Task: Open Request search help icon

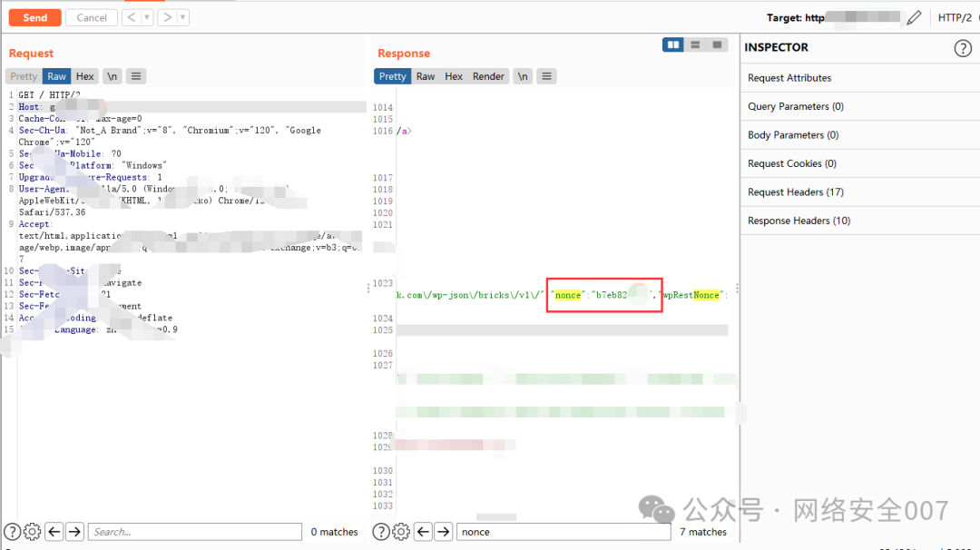Action: click(x=12, y=532)
